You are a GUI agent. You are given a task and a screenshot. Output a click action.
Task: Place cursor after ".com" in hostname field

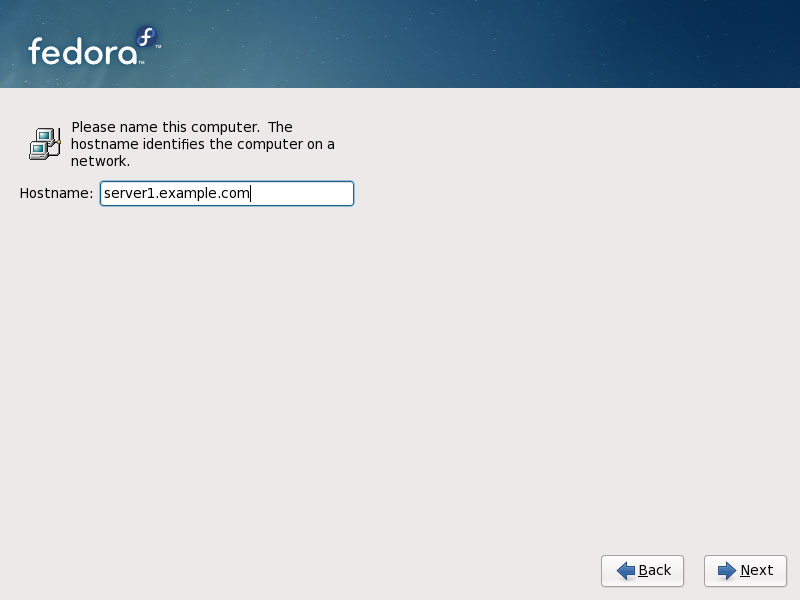pos(251,193)
